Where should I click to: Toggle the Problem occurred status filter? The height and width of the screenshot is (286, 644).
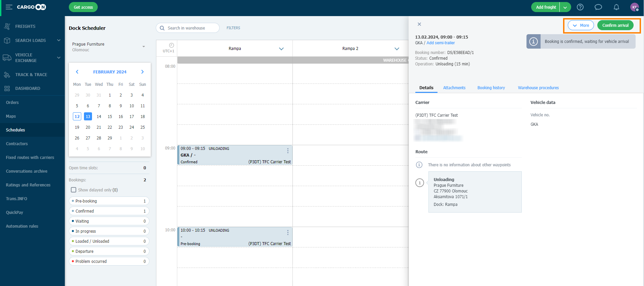[x=109, y=261]
